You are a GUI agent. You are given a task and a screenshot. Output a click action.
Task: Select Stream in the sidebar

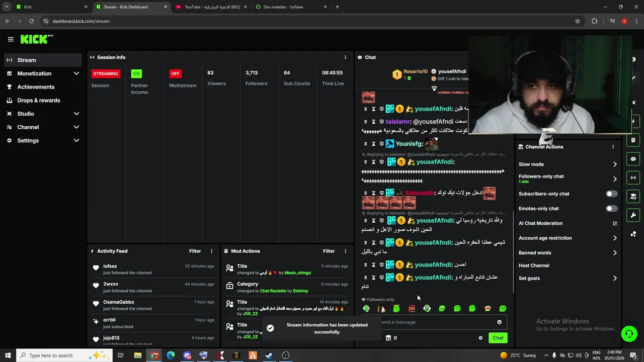[x=43, y=60]
